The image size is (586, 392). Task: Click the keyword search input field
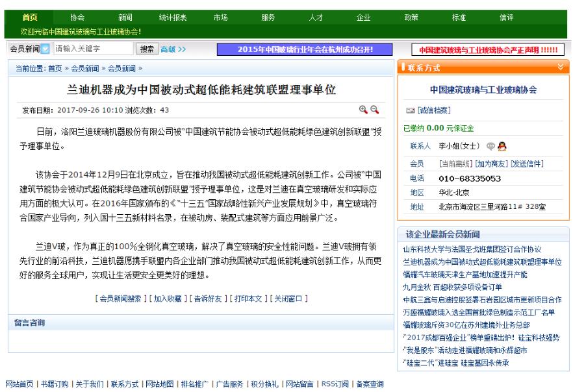[94, 49]
